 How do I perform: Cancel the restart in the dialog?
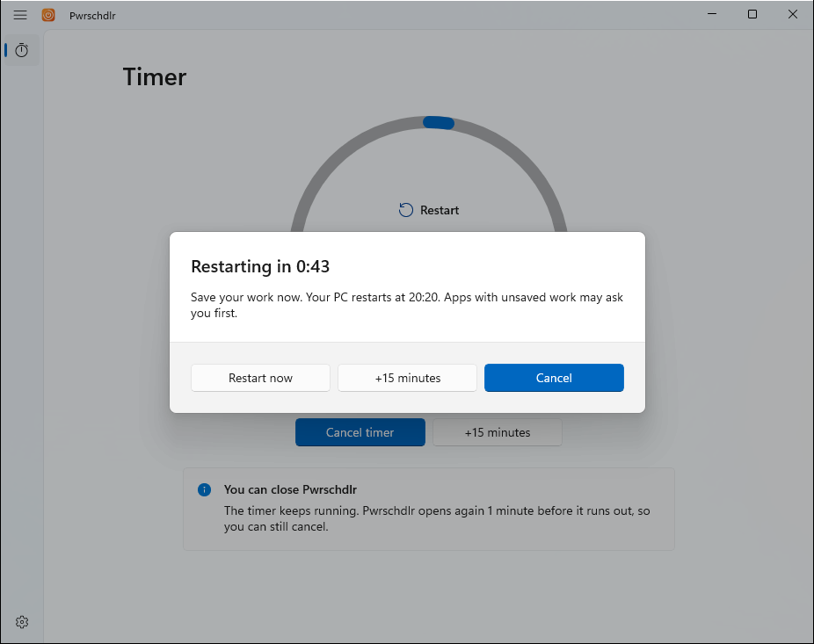point(554,378)
